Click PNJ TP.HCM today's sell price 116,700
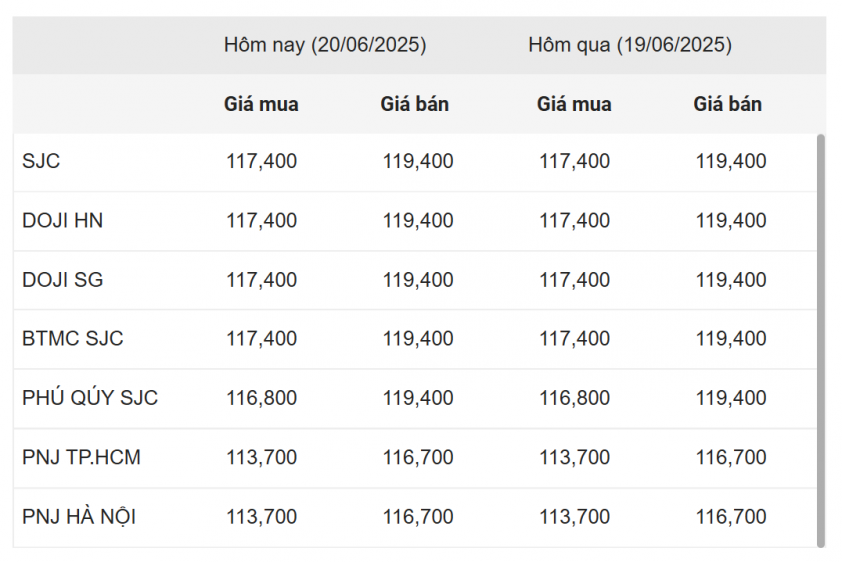 coord(418,457)
